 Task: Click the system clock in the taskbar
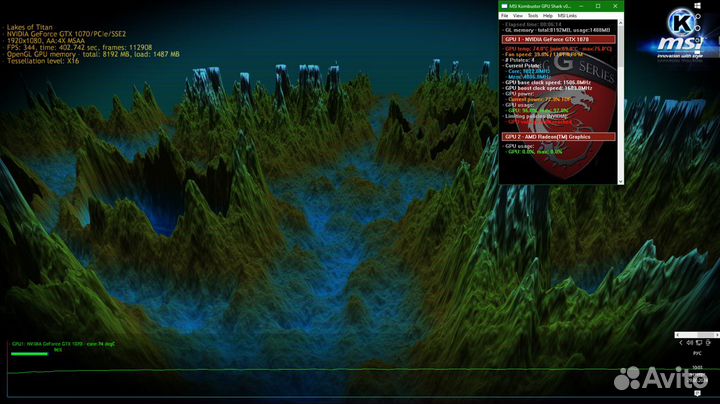coord(696,369)
